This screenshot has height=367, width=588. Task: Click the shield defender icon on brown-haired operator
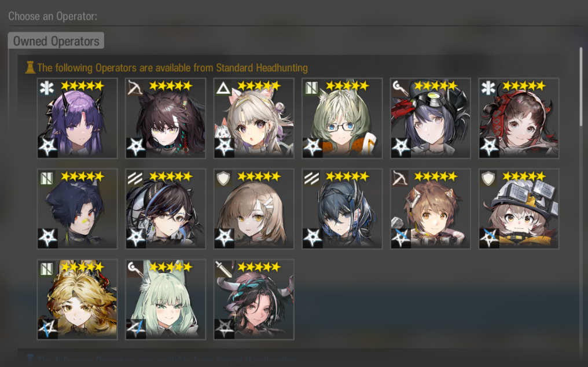(x=223, y=179)
